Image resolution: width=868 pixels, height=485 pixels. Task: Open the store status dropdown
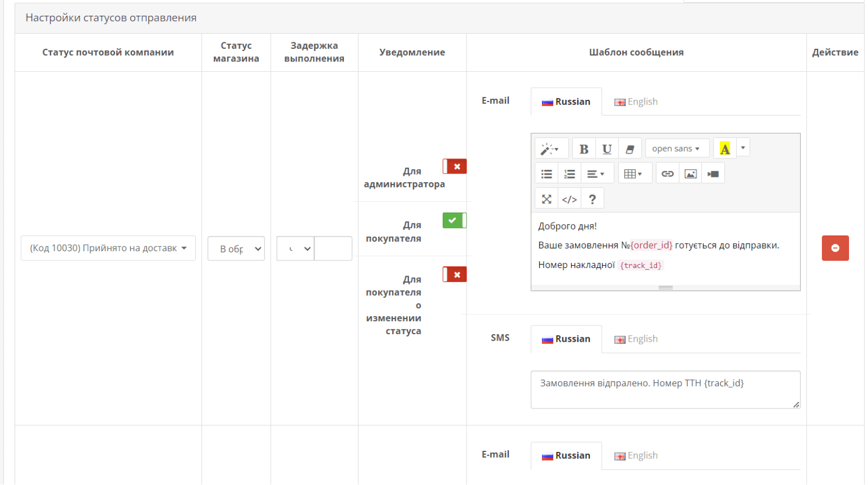(236, 248)
